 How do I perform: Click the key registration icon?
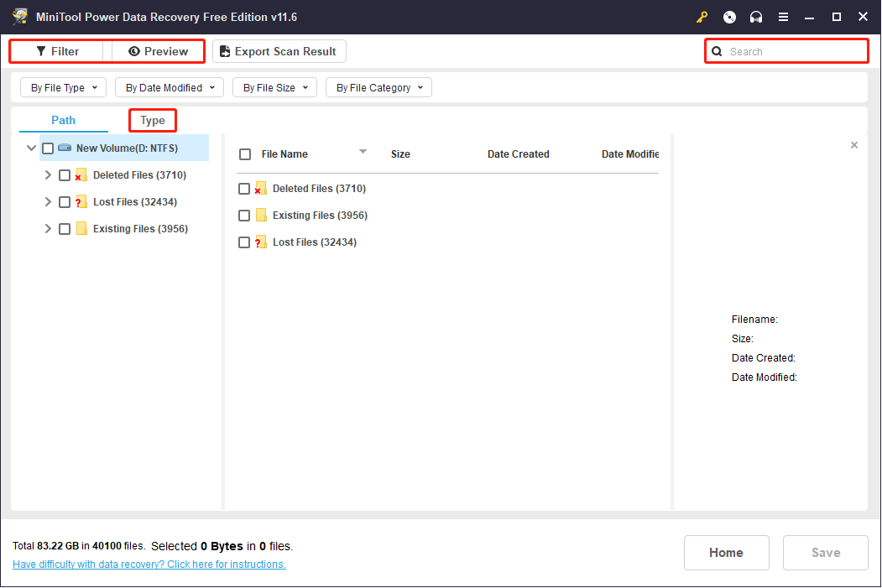[x=702, y=17]
